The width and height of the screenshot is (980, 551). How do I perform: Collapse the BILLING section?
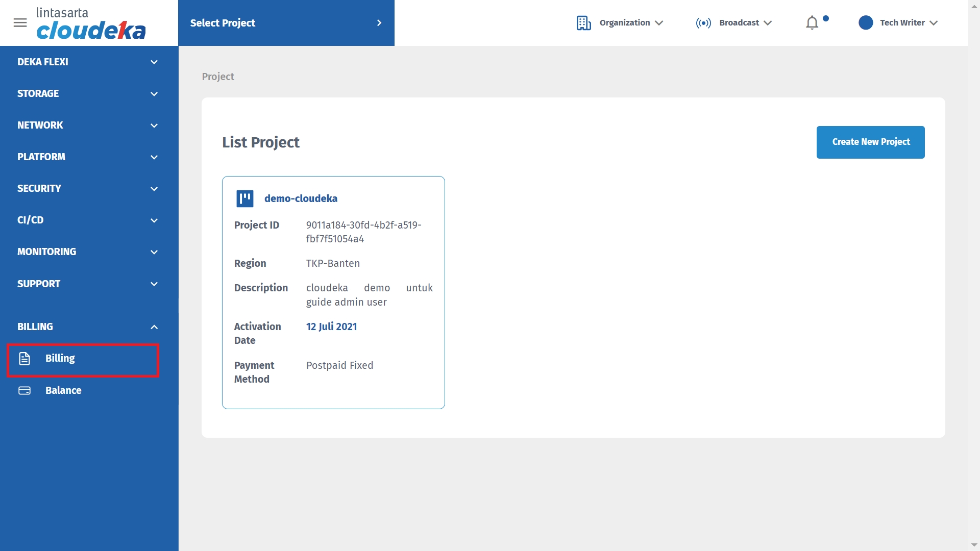154,327
